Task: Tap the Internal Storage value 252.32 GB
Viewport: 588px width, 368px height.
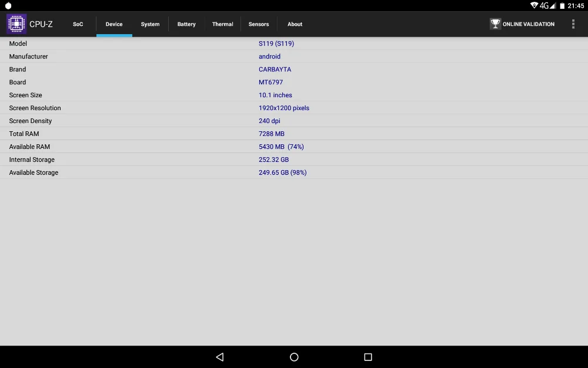Action: (274, 160)
